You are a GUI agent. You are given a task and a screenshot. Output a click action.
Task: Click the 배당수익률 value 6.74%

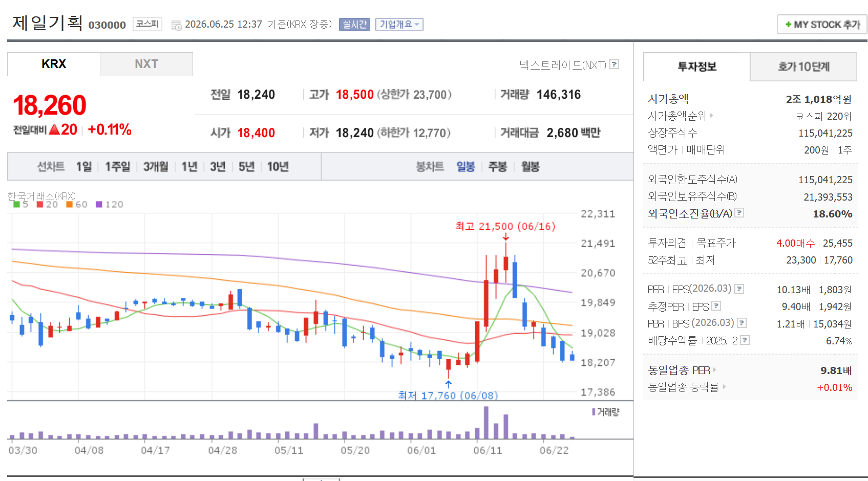click(839, 341)
